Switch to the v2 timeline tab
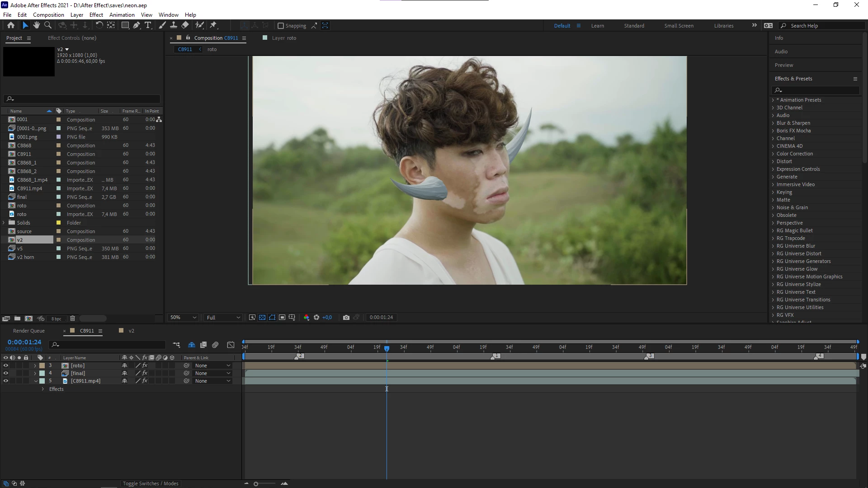The width and height of the screenshot is (868, 488). pos(131,331)
